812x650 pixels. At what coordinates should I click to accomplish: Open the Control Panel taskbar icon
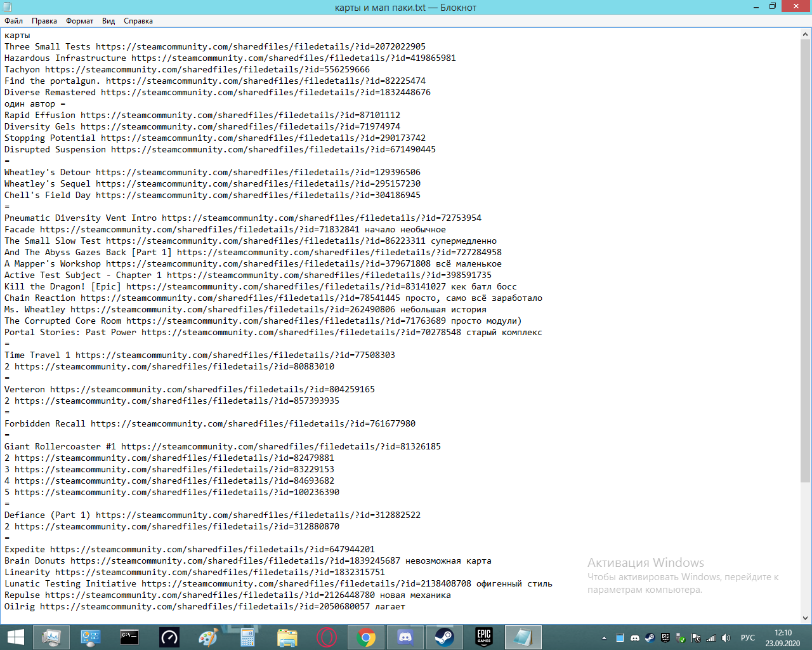click(x=90, y=637)
